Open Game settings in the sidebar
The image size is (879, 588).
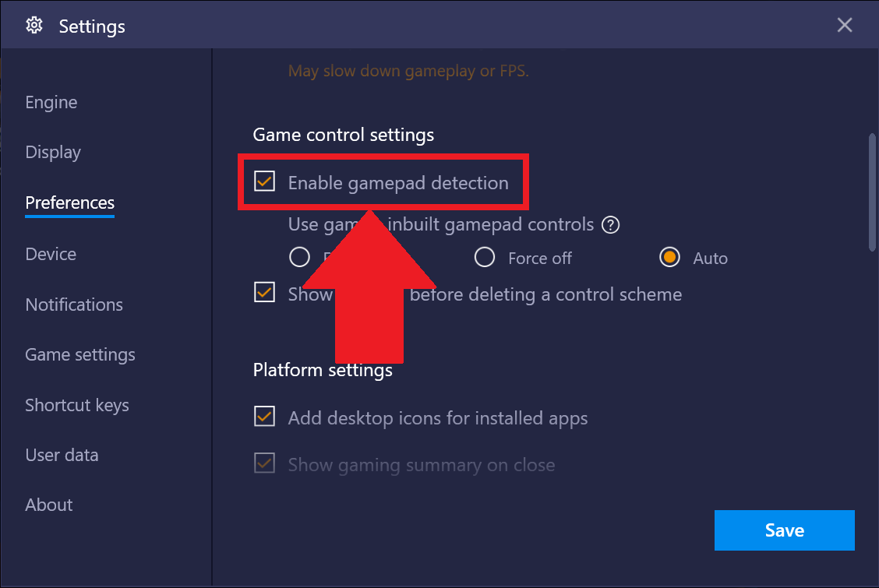pyautogui.click(x=80, y=355)
